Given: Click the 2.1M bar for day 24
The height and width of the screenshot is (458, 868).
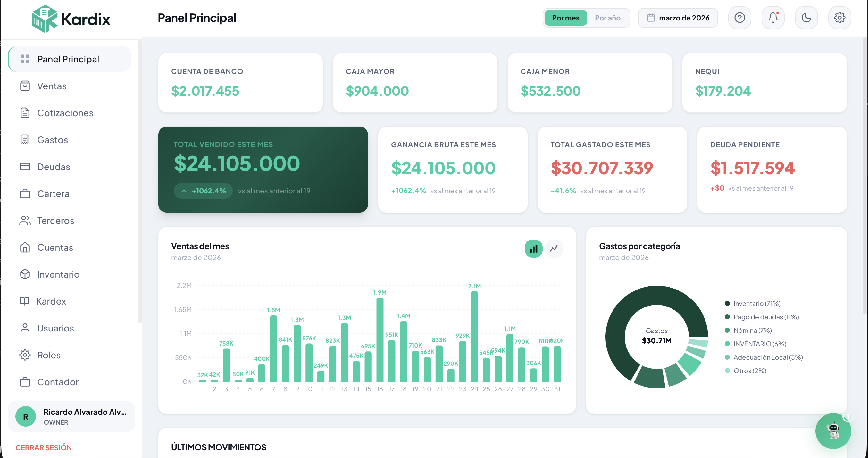Looking at the screenshot, I should 474,336.
